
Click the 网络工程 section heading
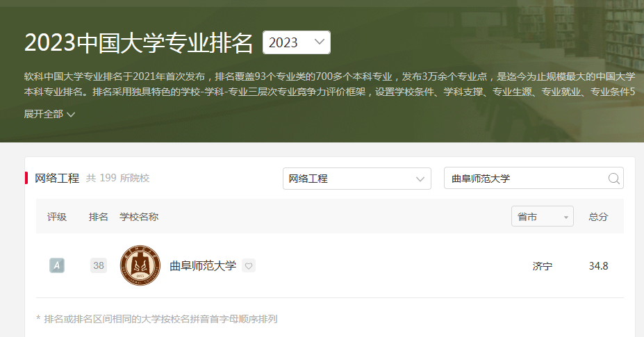coord(57,179)
